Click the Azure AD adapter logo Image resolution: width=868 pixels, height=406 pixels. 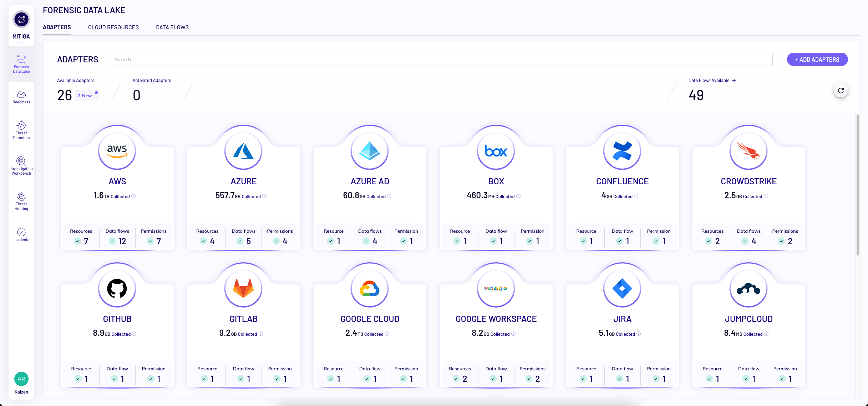click(370, 151)
